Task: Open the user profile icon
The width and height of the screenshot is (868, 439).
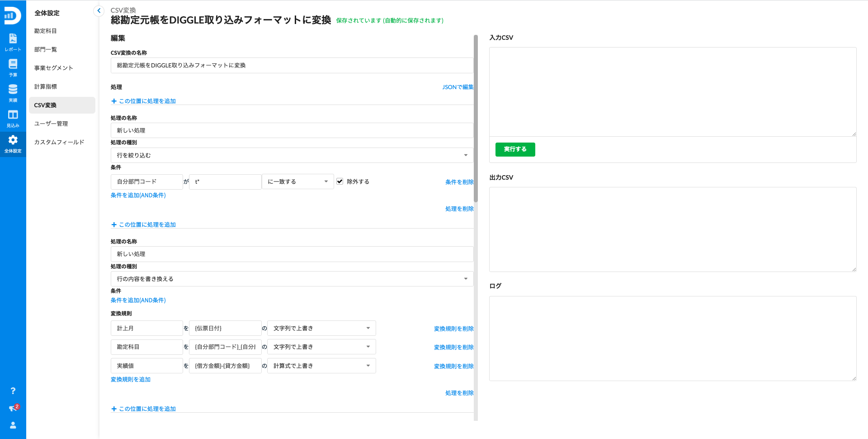Action: [13, 425]
